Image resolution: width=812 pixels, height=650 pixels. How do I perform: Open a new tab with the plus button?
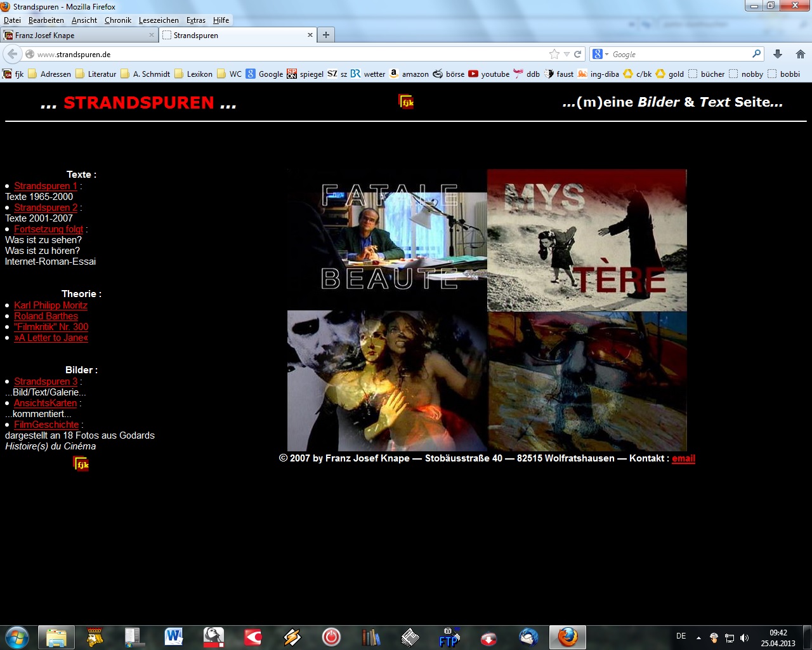point(325,35)
